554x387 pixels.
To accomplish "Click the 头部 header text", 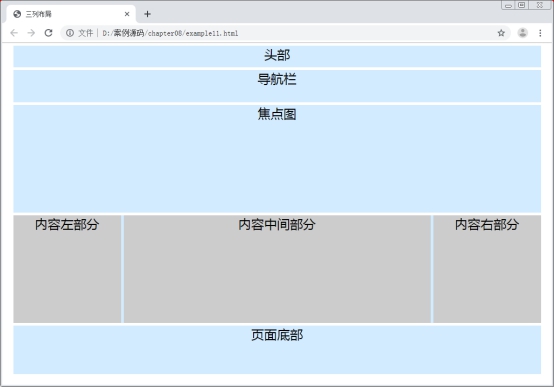I will click(x=277, y=55).
